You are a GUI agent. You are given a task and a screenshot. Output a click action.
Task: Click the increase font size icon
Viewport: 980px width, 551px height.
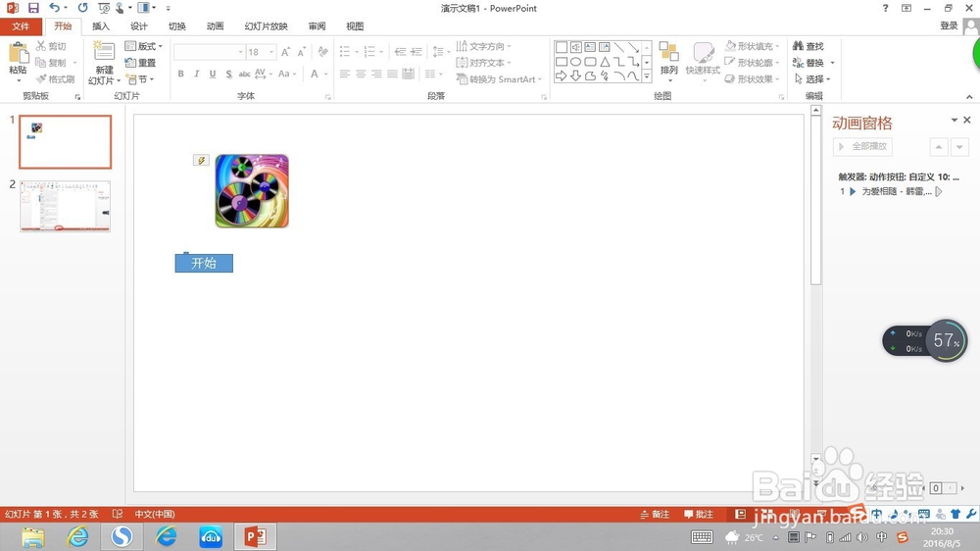coord(285,52)
